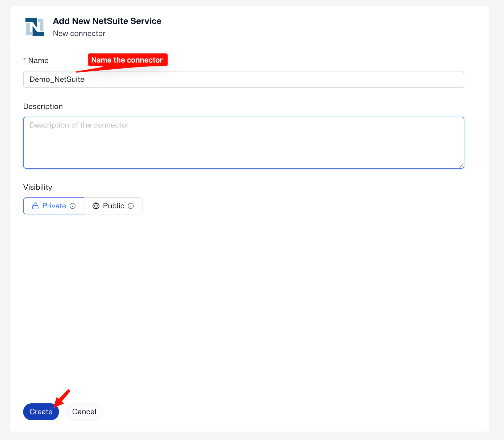504x440 pixels.
Task: Click the Name field label
Action: (38, 61)
